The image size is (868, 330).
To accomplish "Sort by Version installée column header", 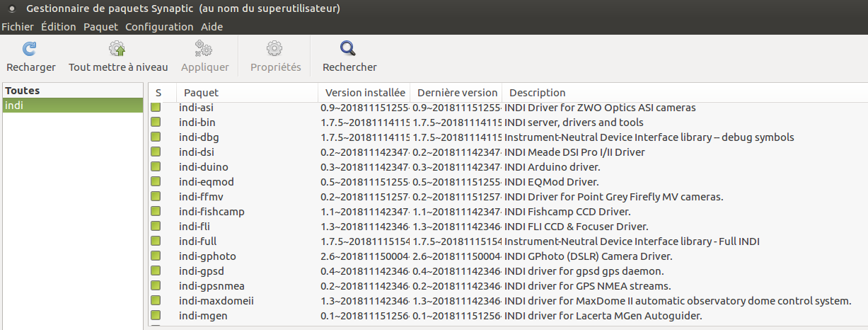I will tap(365, 93).
